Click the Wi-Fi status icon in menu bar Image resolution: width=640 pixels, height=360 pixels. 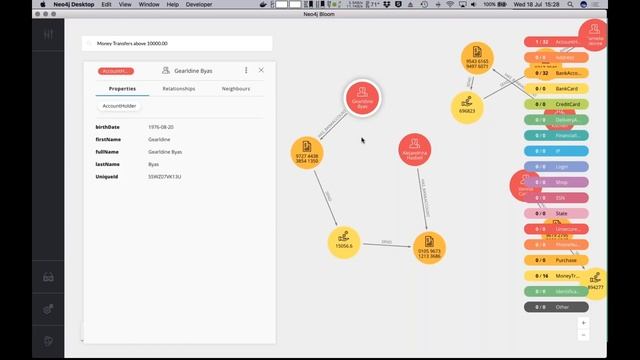450,4
